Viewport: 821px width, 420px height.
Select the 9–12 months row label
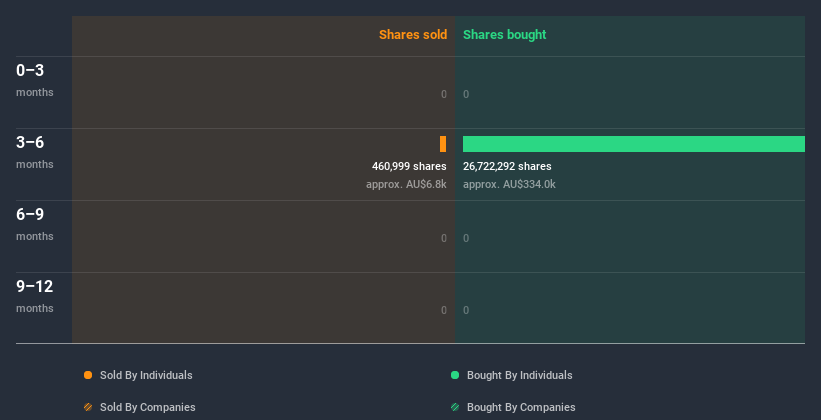(35, 296)
